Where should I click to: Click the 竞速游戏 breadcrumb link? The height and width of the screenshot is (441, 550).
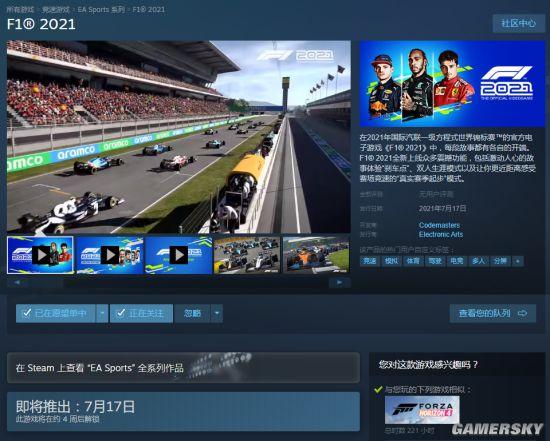(x=56, y=9)
